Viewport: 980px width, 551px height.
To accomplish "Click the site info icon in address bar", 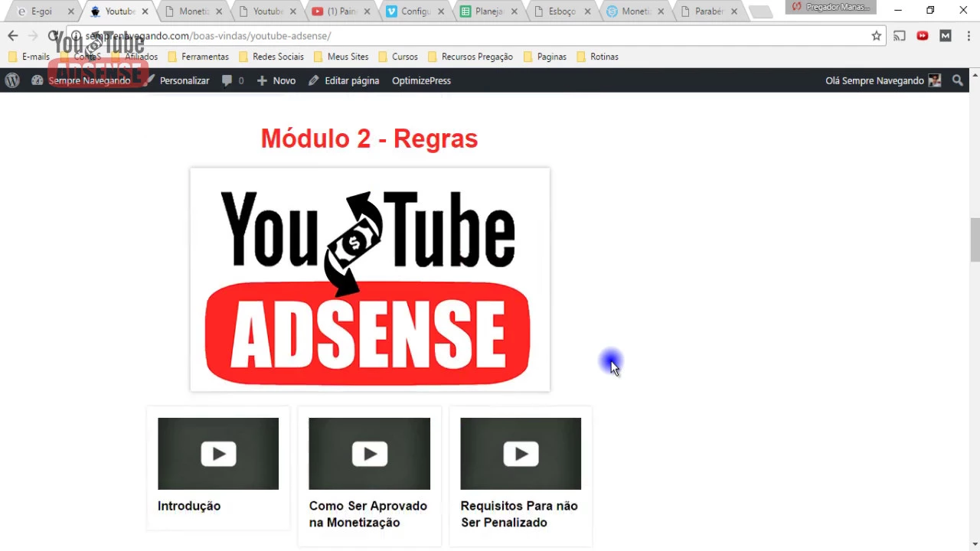I will click(76, 36).
